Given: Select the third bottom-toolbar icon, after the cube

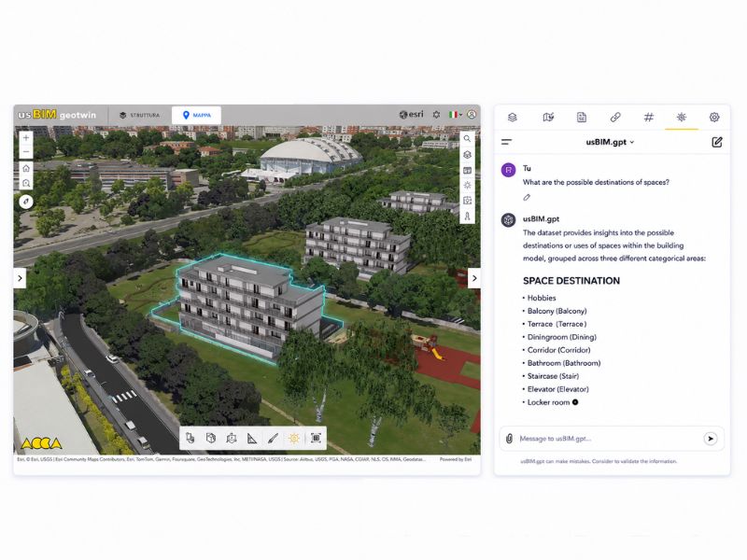Looking at the screenshot, I should [232, 438].
